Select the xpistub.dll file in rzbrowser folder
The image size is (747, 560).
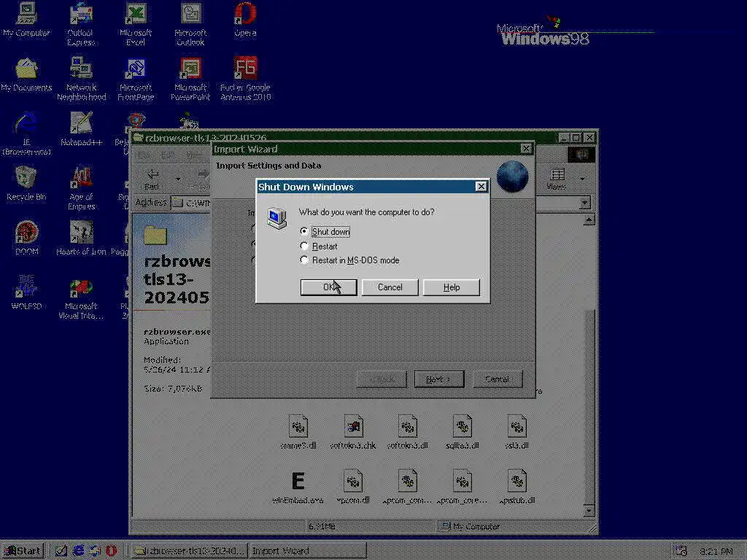(x=517, y=487)
